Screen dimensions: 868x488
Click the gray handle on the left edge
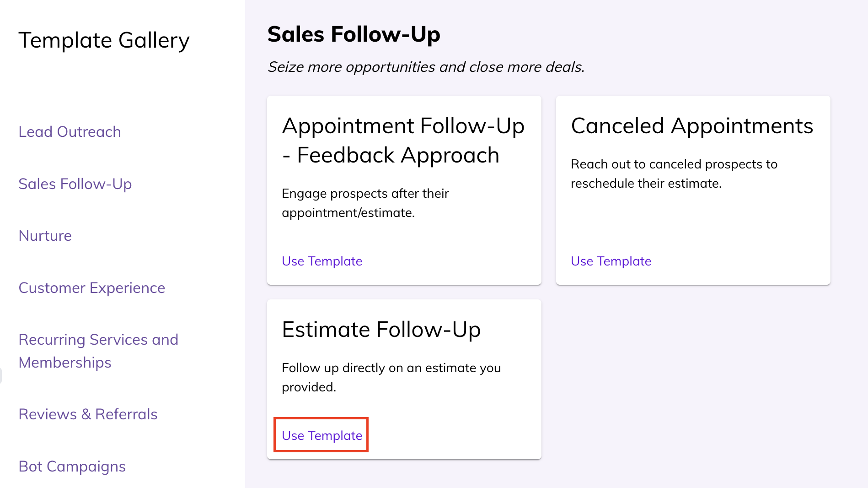point(1,375)
